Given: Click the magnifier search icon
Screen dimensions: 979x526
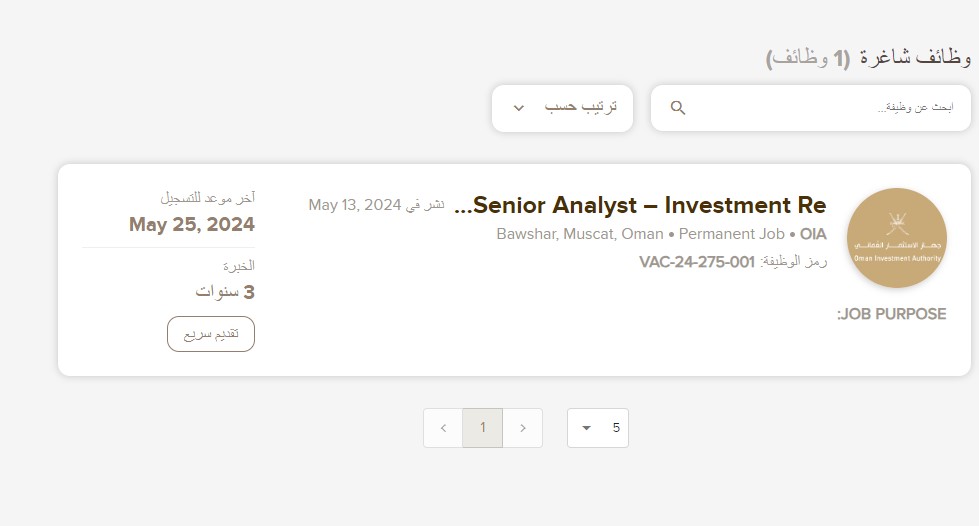Looking at the screenshot, I should [678, 108].
